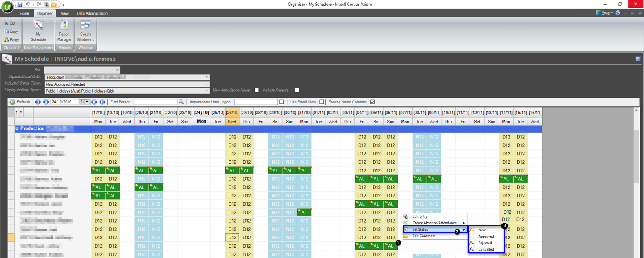Enable Use Small View

click(x=322, y=102)
